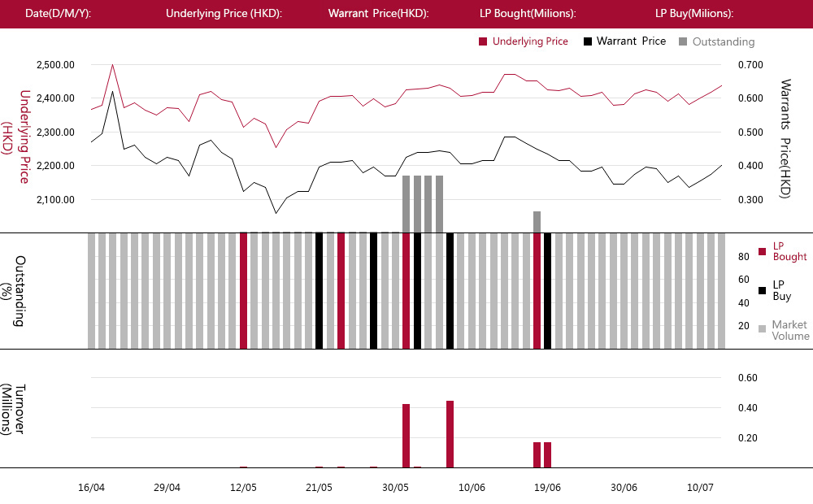
Task: Click the 30/05 date axis label
Action: coord(395,488)
